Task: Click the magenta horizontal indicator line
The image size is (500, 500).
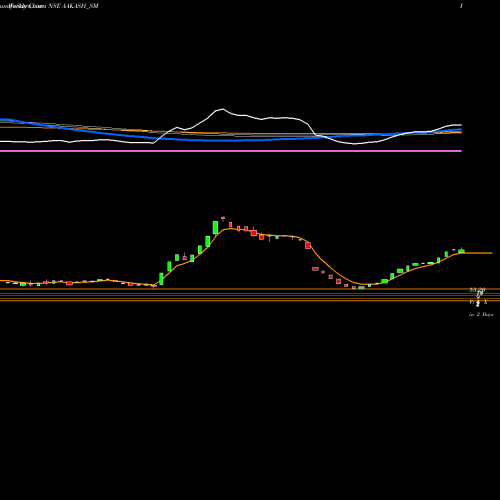Action: coord(231,151)
